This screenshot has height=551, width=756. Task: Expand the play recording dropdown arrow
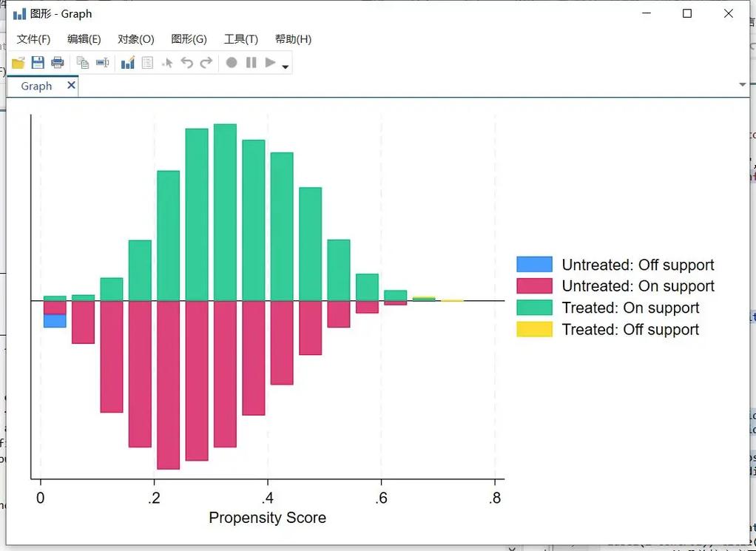(286, 67)
